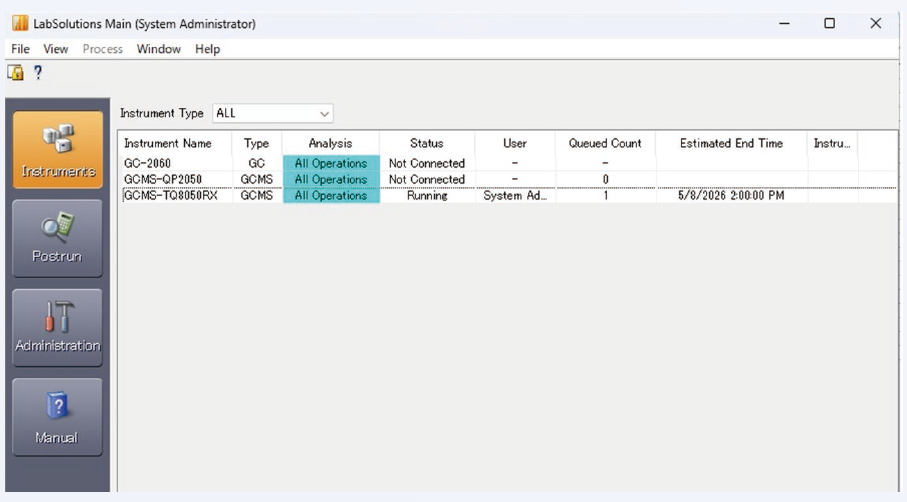Click the System Ad... user cell
Screen dimensions: 907x502
click(x=515, y=195)
